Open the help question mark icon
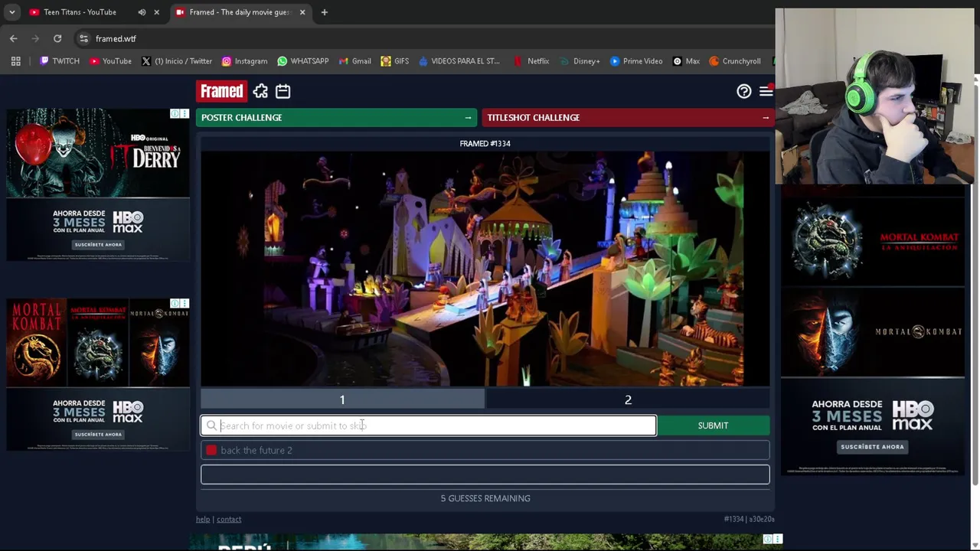This screenshot has height=551, width=980. (743, 91)
